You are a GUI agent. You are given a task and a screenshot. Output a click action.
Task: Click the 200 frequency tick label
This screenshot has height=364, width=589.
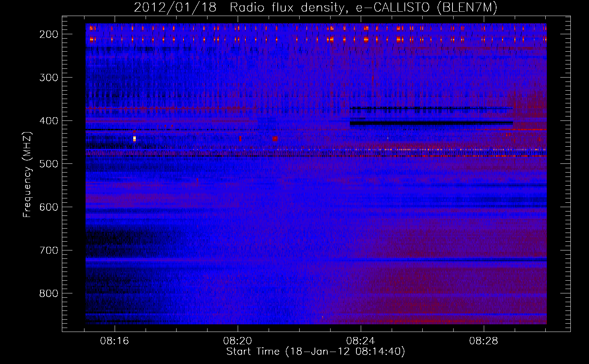pyautogui.click(x=49, y=34)
